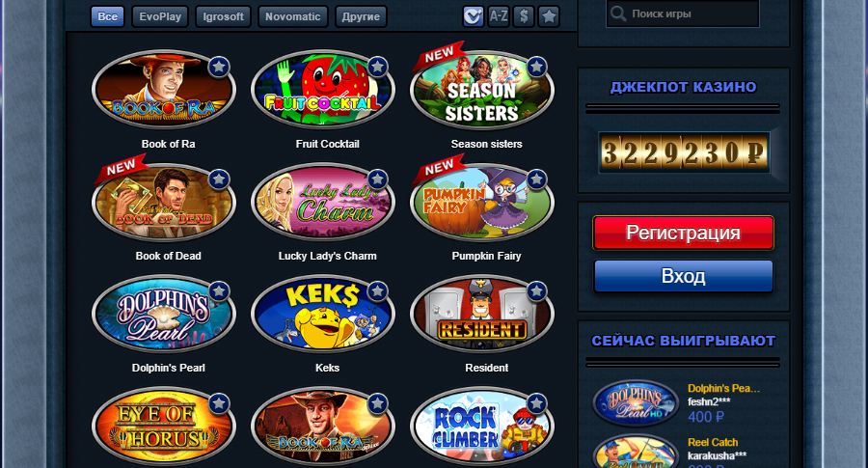This screenshot has height=468, width=868.
Task: Click the red Регистрация button
Action: (x=683, y=233)
